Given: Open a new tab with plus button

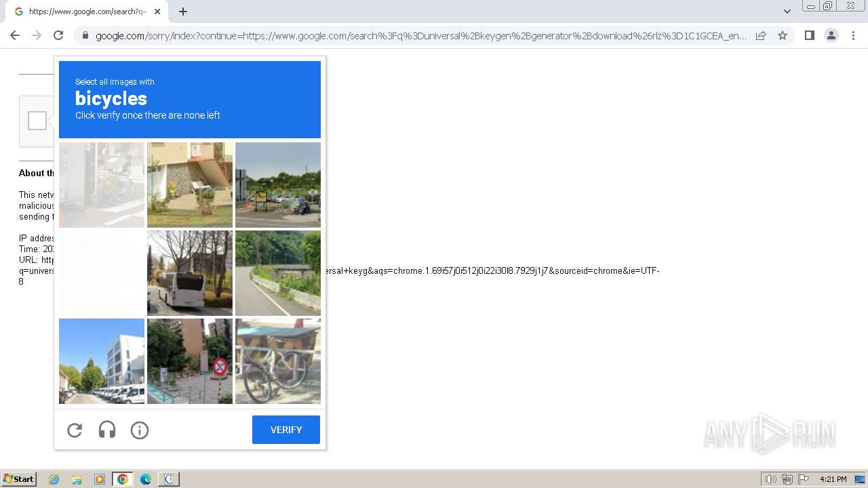Looking at the screenshot, I should pyautogui.click(x=183, y=12).
